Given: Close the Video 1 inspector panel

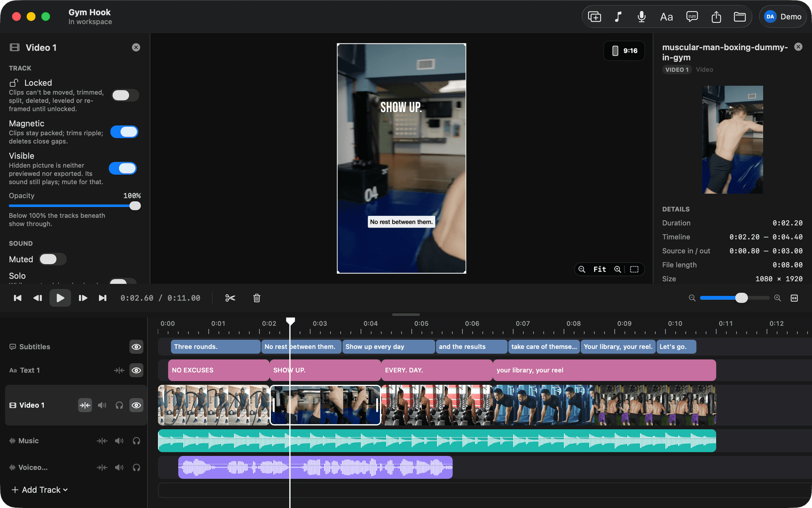Looking at the screenshot, I should [136, 48].
